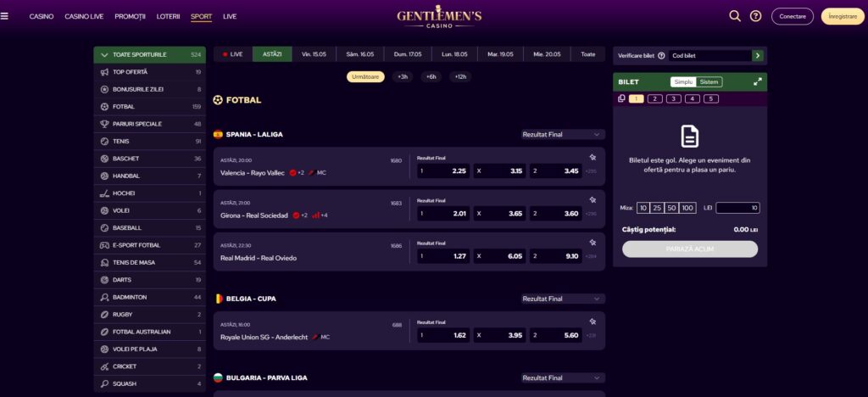Select the Următoare time filter

pos(365,77)
